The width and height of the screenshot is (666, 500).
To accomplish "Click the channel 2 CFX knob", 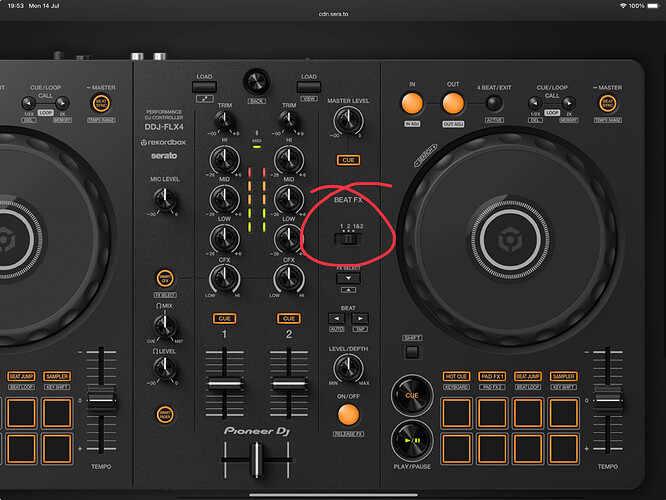I will coord(289,278).
